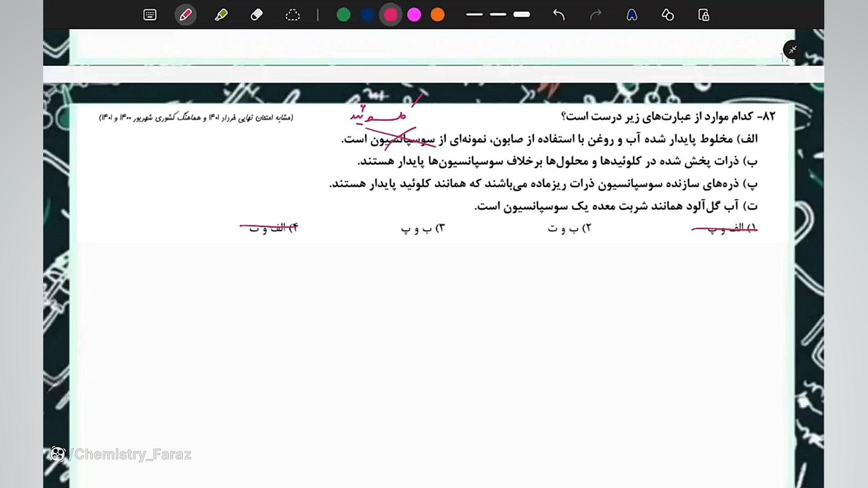Collapse full-screen with the shrink arrows button
868x488 pixels.
pos(792,50)
